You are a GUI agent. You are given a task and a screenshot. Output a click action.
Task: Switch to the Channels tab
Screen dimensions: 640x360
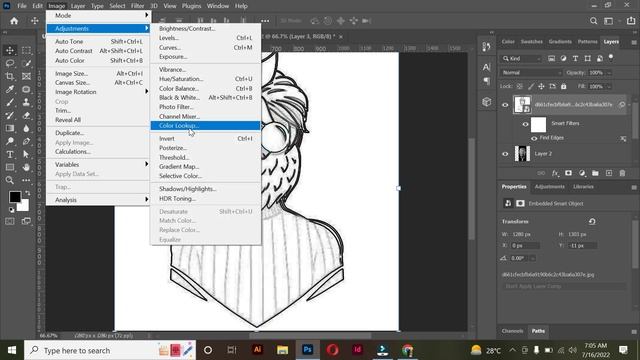pyautogui.click(x=512, y=331)
